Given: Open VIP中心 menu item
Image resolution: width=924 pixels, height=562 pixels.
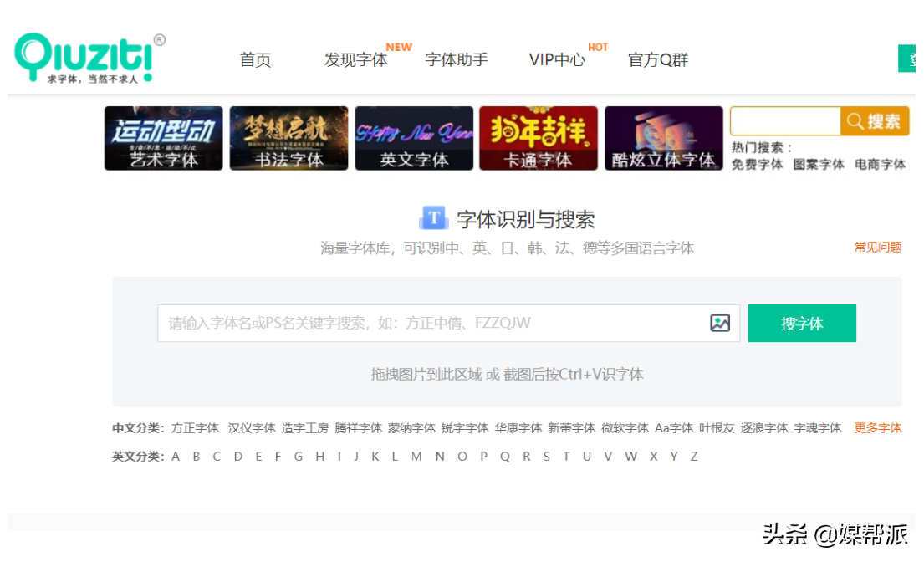Looking at the screenshot, I should click(x=557, y=60).
